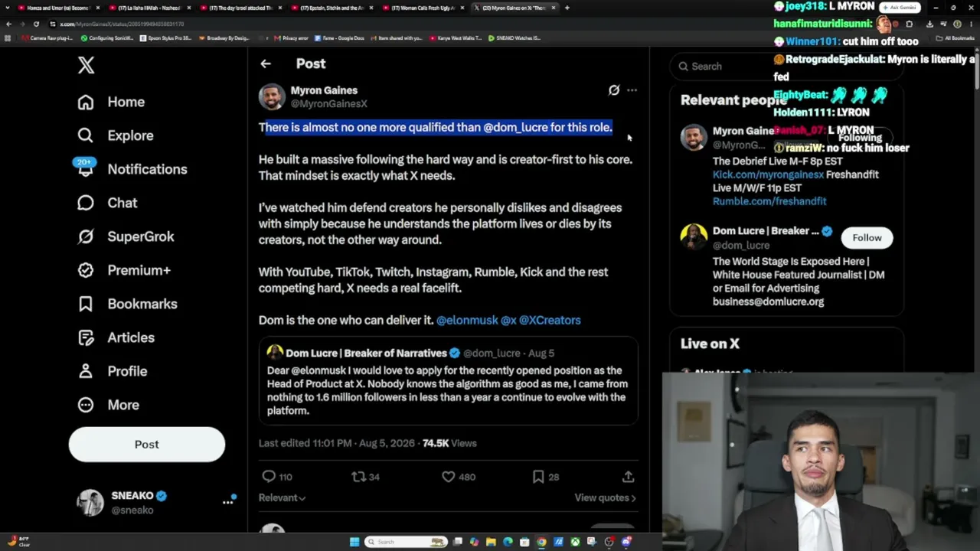
Task: Open SNEAKO account menu dots
Action: pyautogui.click(x=227, y=502)
